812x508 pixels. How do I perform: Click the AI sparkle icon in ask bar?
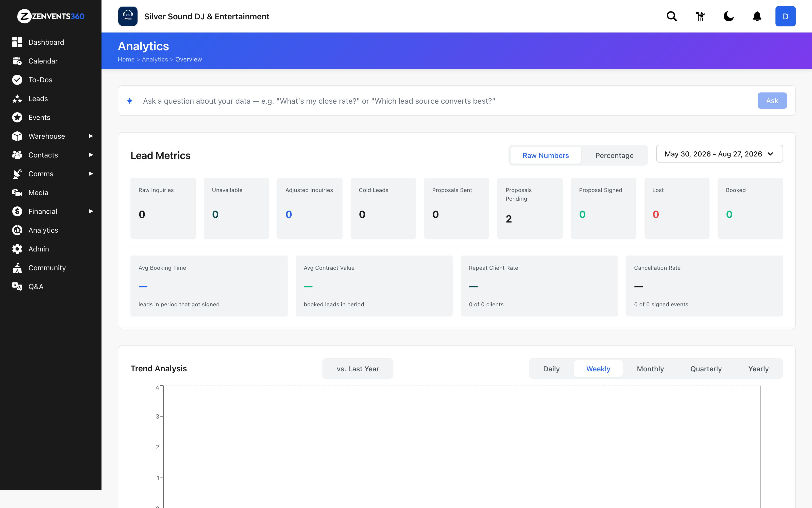130,101
